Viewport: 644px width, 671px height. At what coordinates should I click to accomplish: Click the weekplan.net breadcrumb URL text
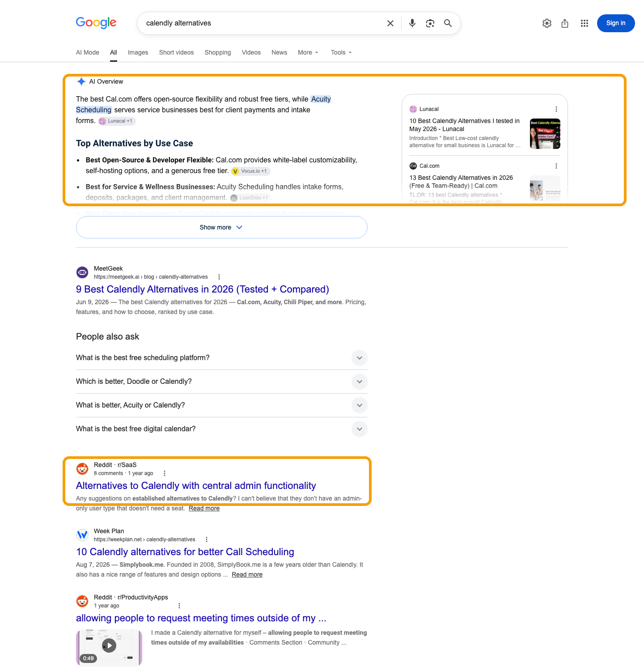pyautogui.click(x=144, y=539)
